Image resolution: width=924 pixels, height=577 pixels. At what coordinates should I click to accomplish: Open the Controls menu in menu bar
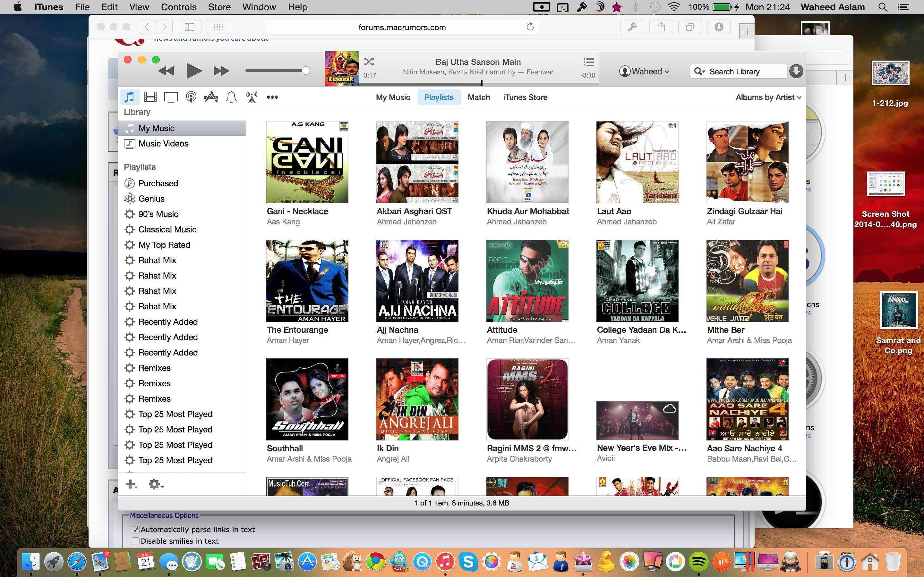pos(178,7)
